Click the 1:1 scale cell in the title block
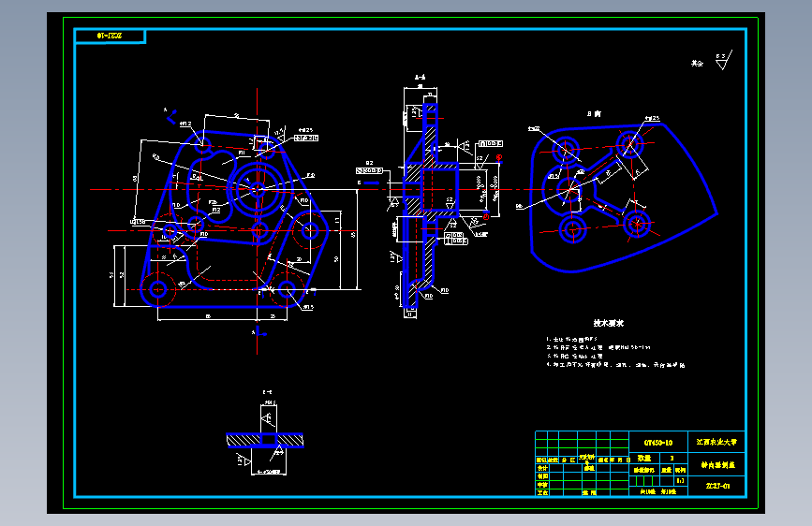The height and width of the screenshot is (526, 812). [x=680, y=480]
